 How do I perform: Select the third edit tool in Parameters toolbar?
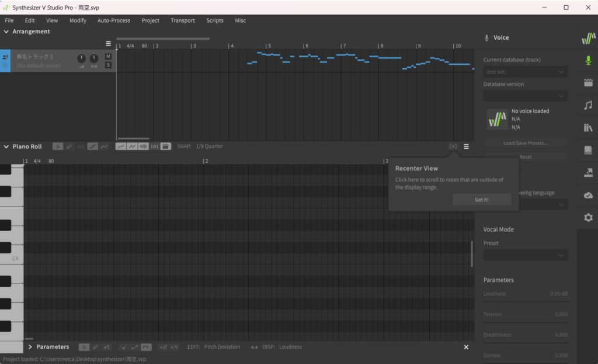click(107, 347)
